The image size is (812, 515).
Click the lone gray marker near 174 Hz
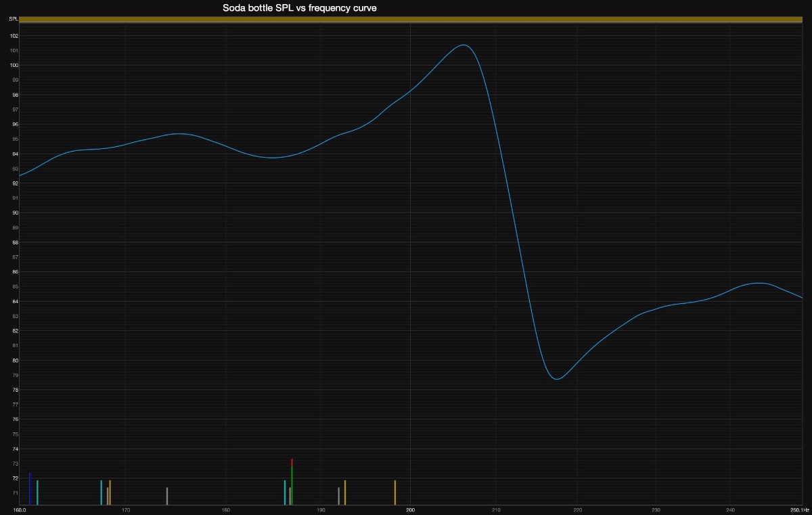(x=167, y=495)
